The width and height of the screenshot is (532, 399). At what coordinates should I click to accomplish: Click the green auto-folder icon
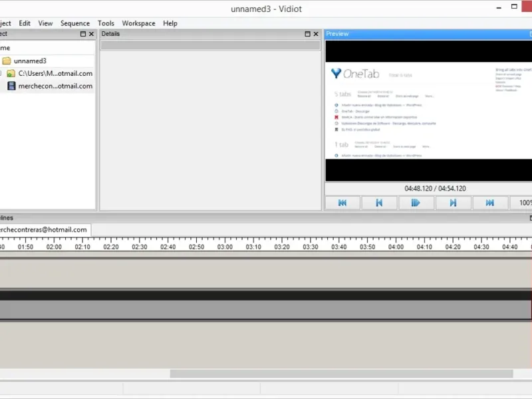pyautogui.click(x=11, y=73)
